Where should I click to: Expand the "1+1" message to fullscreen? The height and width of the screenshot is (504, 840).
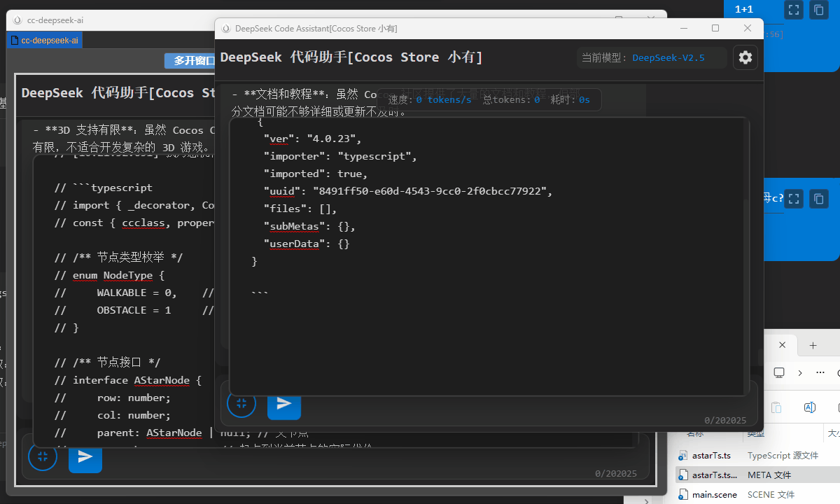tap(793, 10)
